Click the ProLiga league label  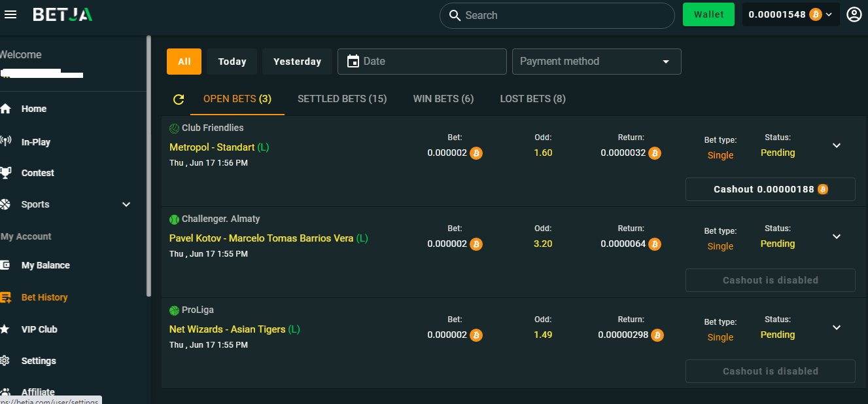[198, 310]
